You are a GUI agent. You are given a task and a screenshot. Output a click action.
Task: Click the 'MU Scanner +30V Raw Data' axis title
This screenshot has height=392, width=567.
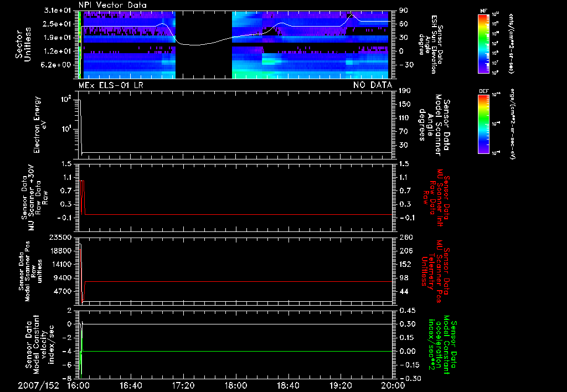(34, 198)
